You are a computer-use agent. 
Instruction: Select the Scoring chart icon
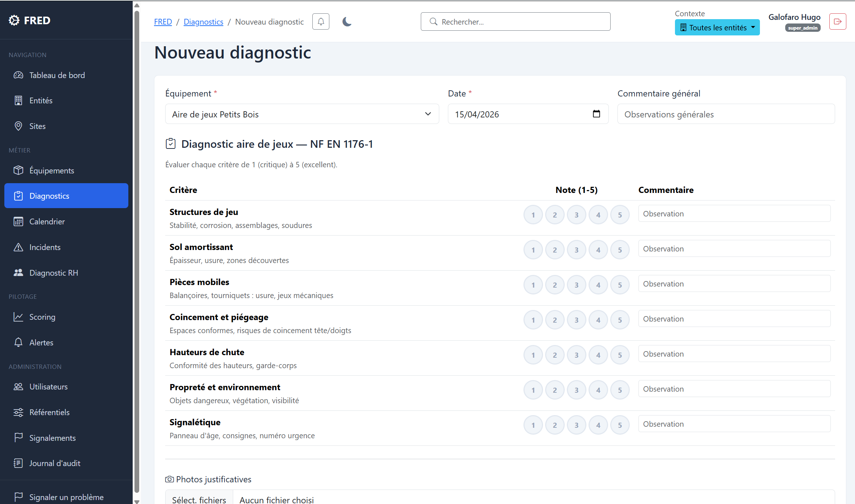[x=18, y=317]
